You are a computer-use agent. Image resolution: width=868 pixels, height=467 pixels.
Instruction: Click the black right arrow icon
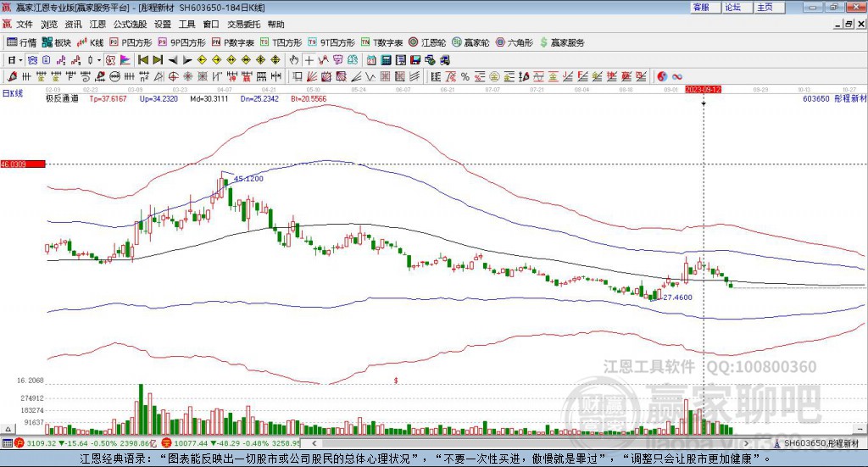[x=187, y=60]
